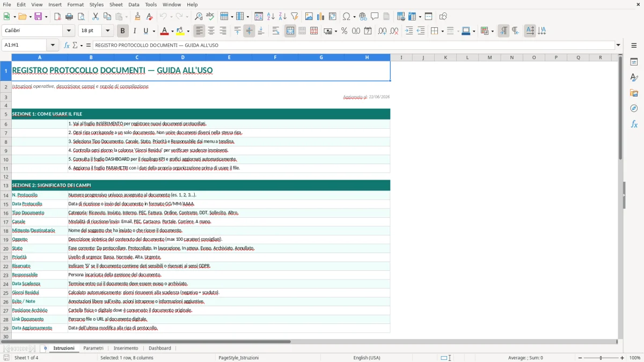The width and height of the screenshot is (644, 362).
Task: Cut selection with the scissors icon
Action: click(96, 17)
